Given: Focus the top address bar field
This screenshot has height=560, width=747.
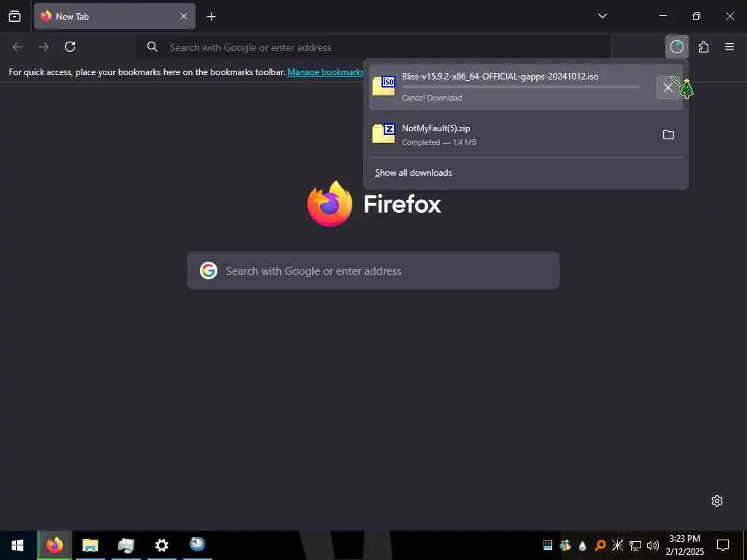Looking at the screenshot, I should coord(373,47).
